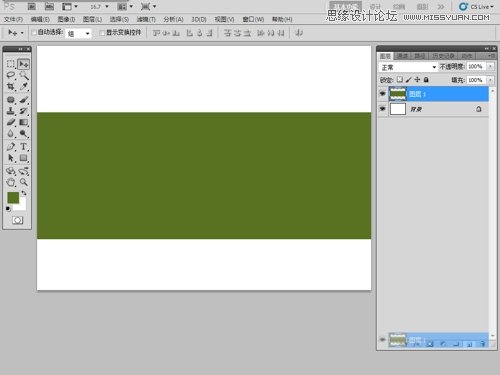The width and height of the screenshot is (500, 375).
Task: Open the File menu
Action: [13, 20]
